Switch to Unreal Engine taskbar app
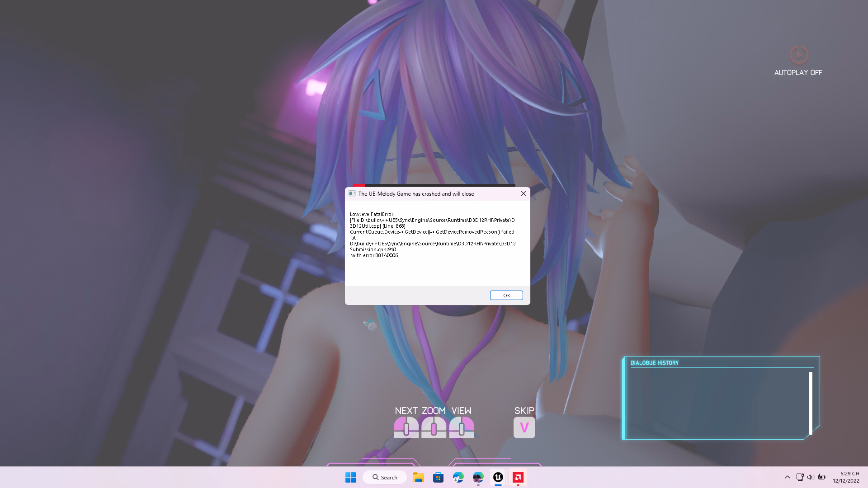This screenshot has height=488, width=868. tap(498, 477)
